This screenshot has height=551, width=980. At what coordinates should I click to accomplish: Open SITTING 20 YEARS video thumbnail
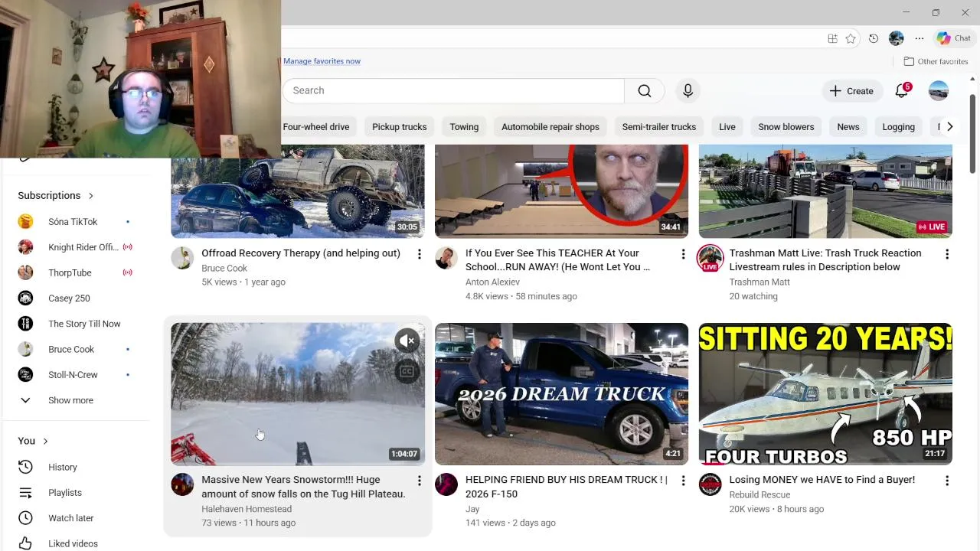point(825,393)
